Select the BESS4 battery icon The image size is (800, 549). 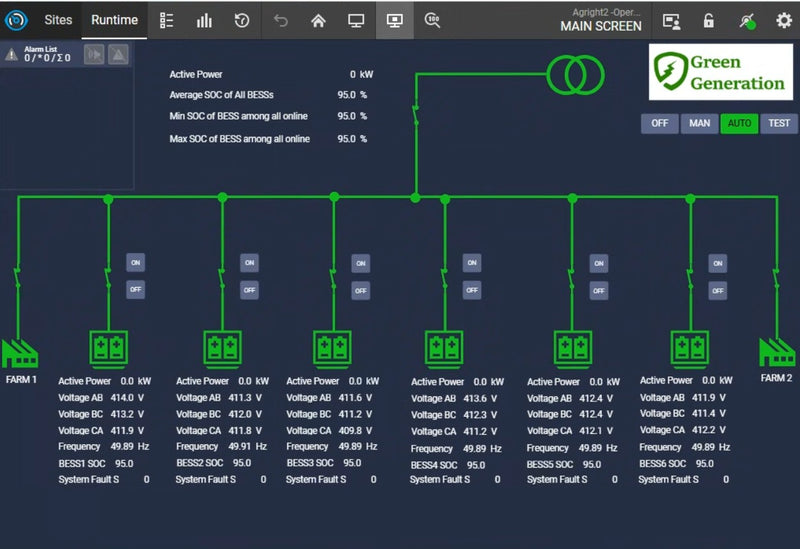(x=444, y=350)
